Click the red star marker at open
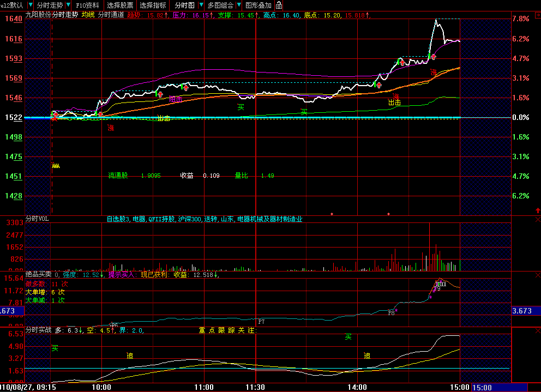The width and height of the screenshot is (541, 392). click(x=55, y=119)
